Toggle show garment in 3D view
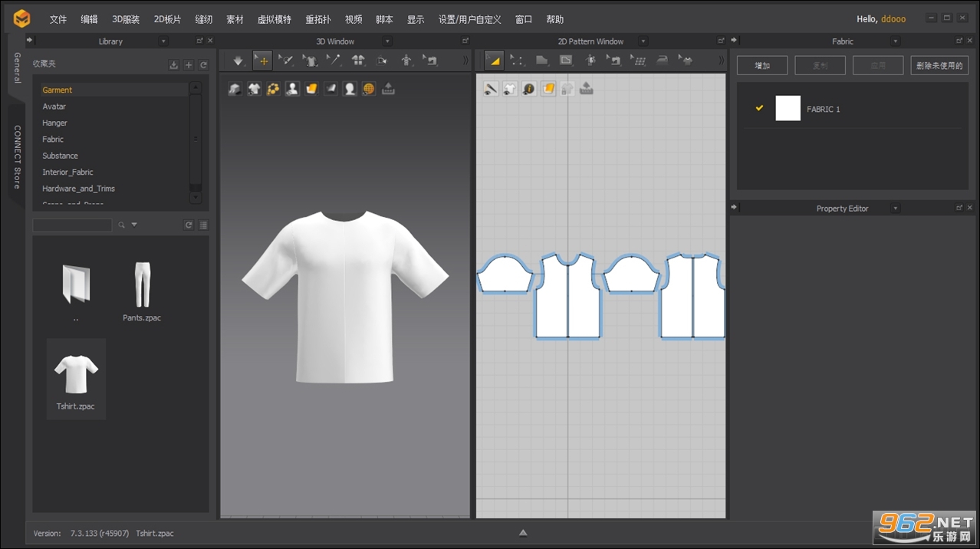Viewport: 980px width, 549px height. [x=254, y=89]
